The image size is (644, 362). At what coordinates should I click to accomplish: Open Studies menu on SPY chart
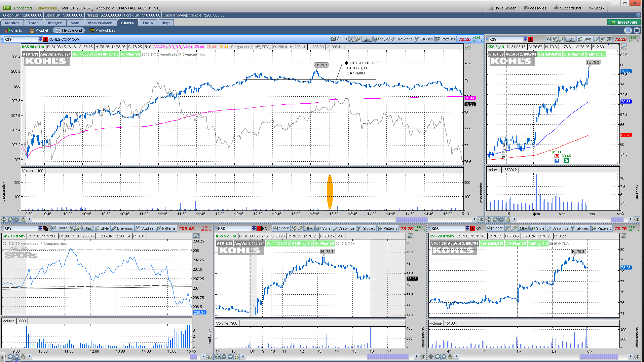coord(144,228)
